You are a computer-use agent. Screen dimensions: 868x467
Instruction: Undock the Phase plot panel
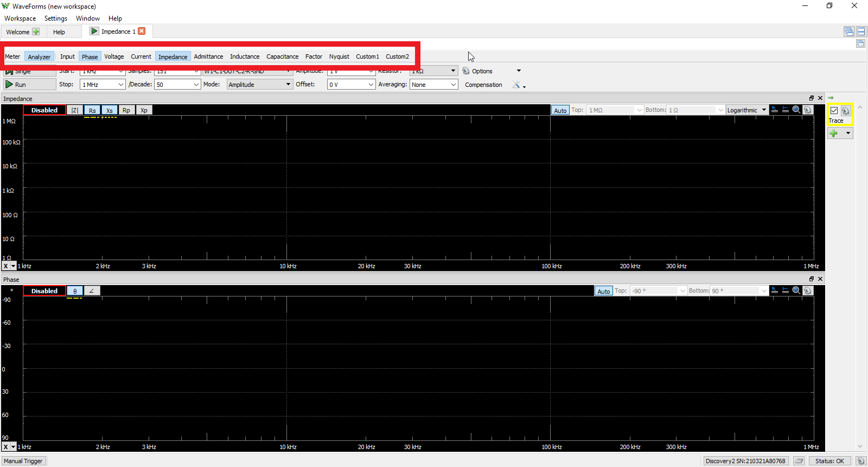[812, 279]
